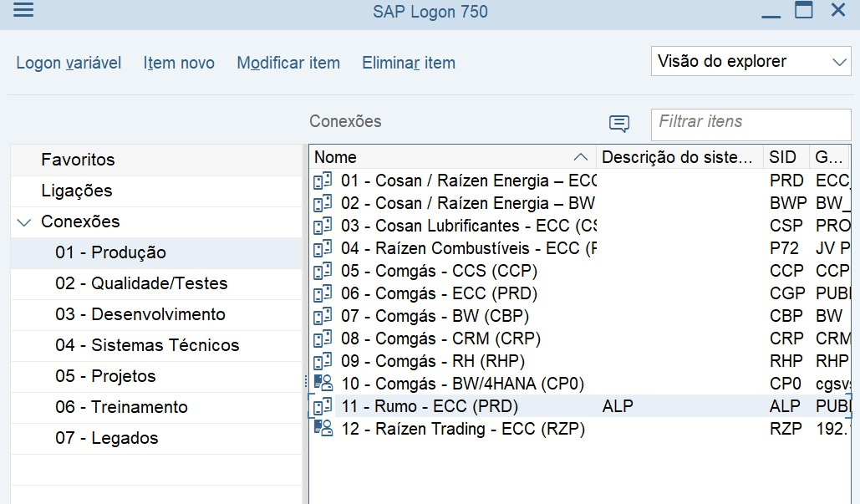The height and width of the screenshot is (504, 860).
Task: Open the hamburger menu icon
Action: (23, 9)
